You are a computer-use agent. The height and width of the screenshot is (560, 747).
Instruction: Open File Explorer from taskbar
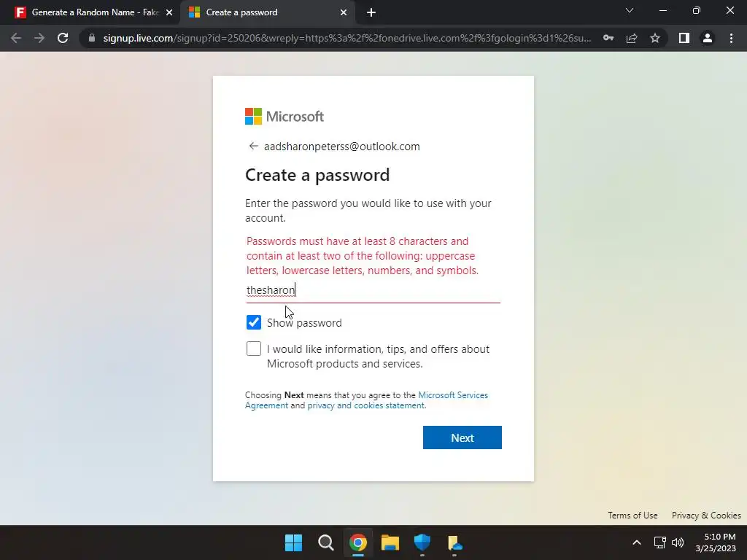click(390, 542)
